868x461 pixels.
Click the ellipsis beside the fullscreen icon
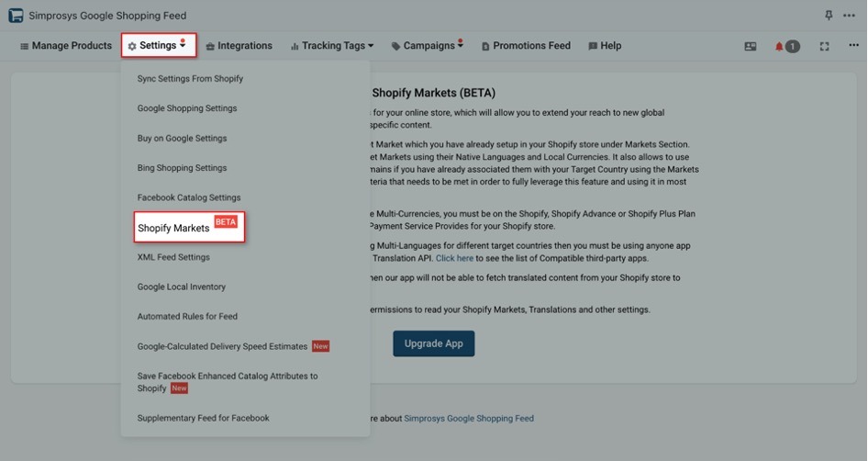point(853,45)
